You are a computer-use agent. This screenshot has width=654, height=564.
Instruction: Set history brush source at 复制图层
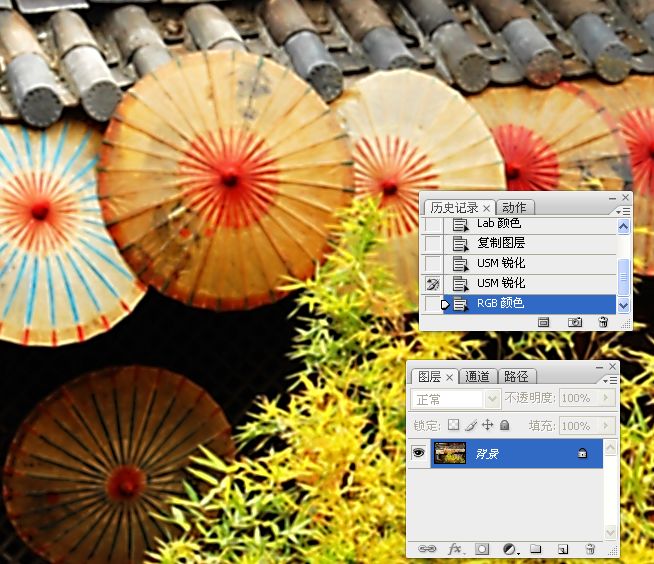coord(433,244)
